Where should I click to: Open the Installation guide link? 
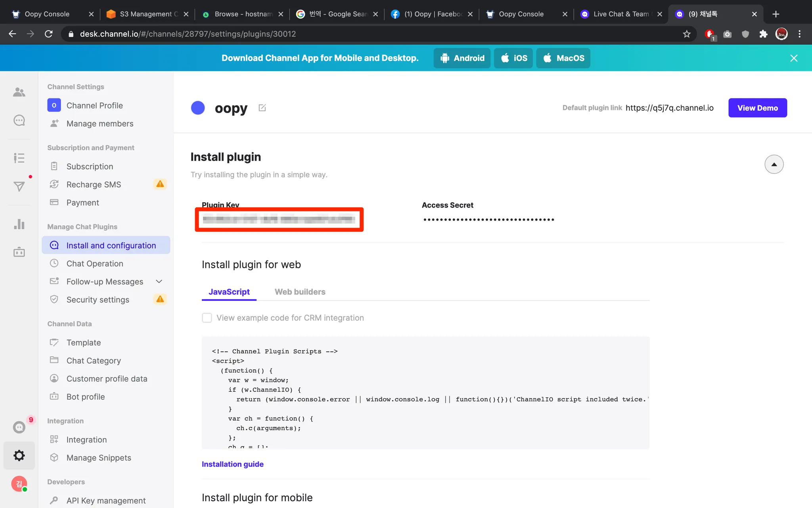point(232,464)
